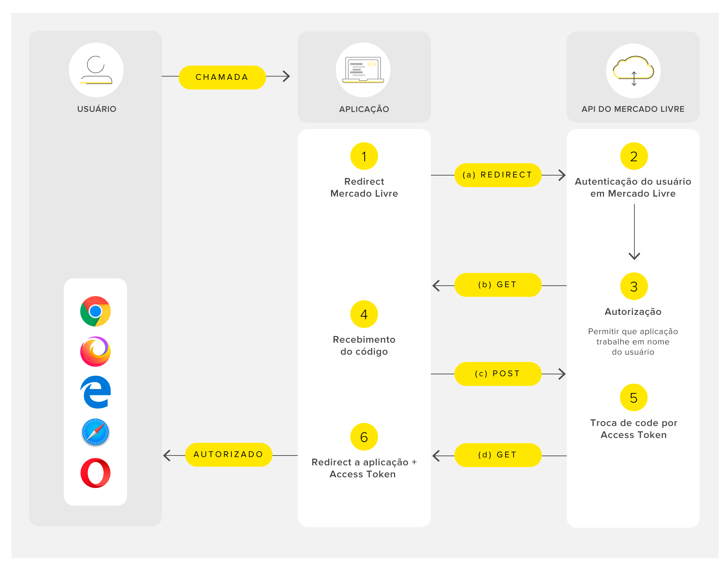
Task: Click the Microsoft Edge browser icon
Action: (x=95, y=392)
